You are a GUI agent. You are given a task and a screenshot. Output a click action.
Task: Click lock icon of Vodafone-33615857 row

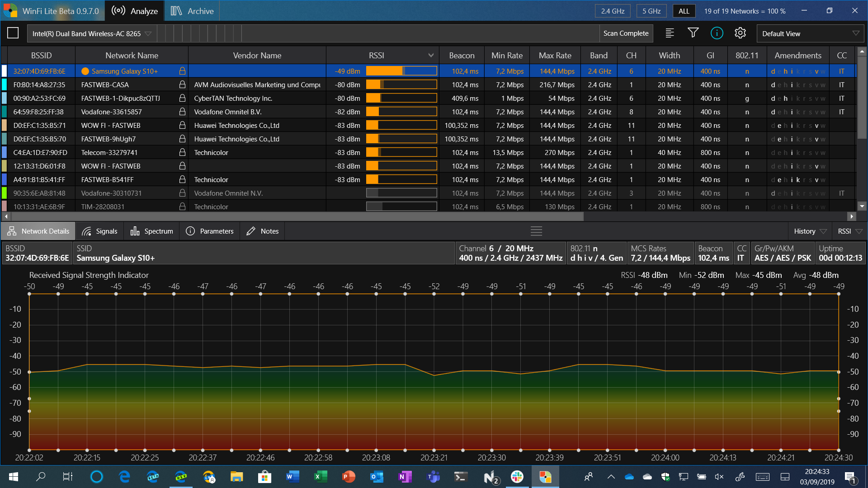[x=182, y=112]
